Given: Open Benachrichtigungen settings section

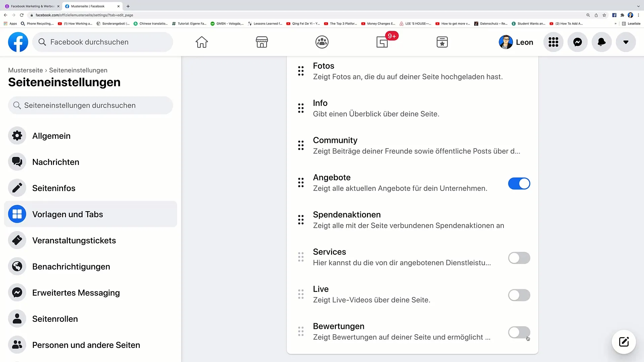Looking at the screenshot, I should [x=91, y=266].
